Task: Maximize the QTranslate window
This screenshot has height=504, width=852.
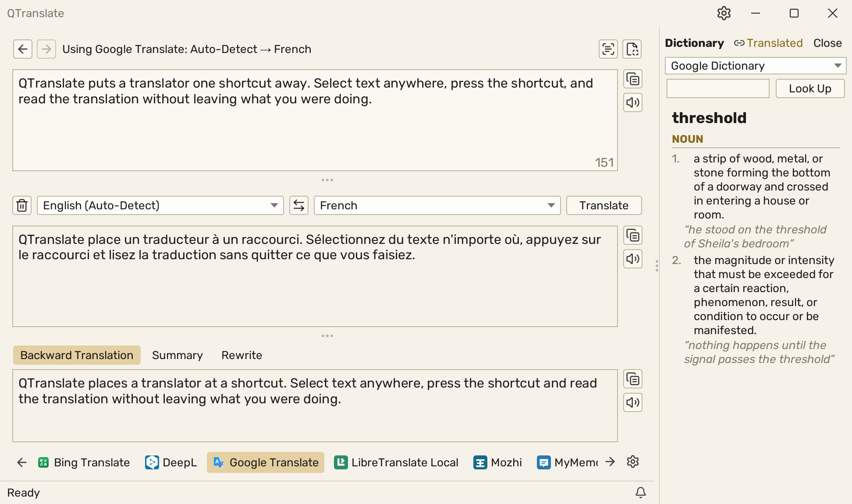Action: coord(794,13)
